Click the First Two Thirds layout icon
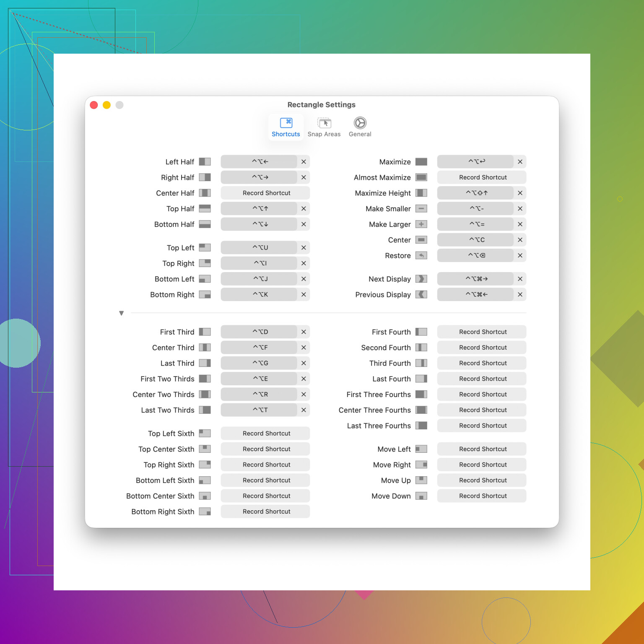Screen dimensions: 644x644 click(x=205, y=379)
